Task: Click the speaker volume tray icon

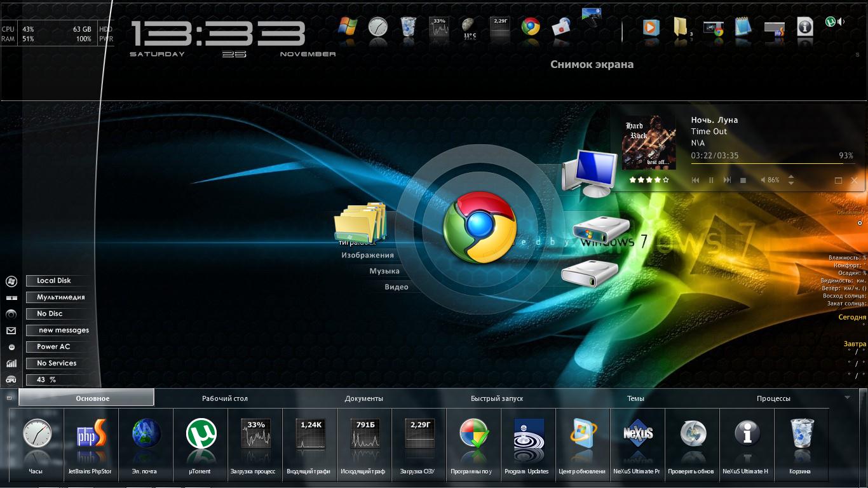Action: (841, 22)
